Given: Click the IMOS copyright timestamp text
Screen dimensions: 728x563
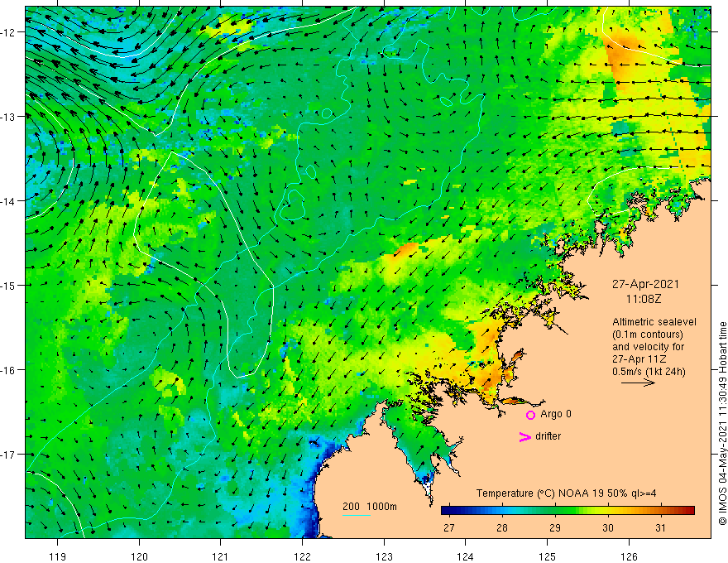Looking at the screenshot, I should (x=722, y=423).
